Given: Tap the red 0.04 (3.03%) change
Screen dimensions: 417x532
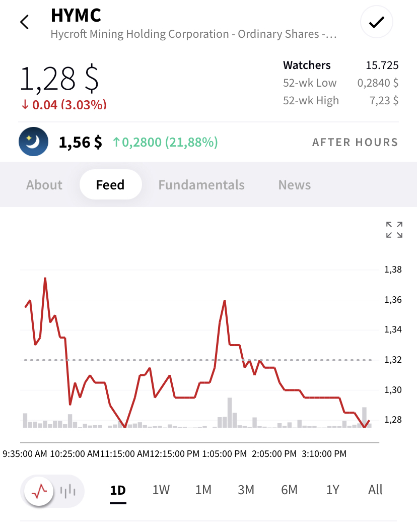Looking at the screenshot, I should [64, 105].
